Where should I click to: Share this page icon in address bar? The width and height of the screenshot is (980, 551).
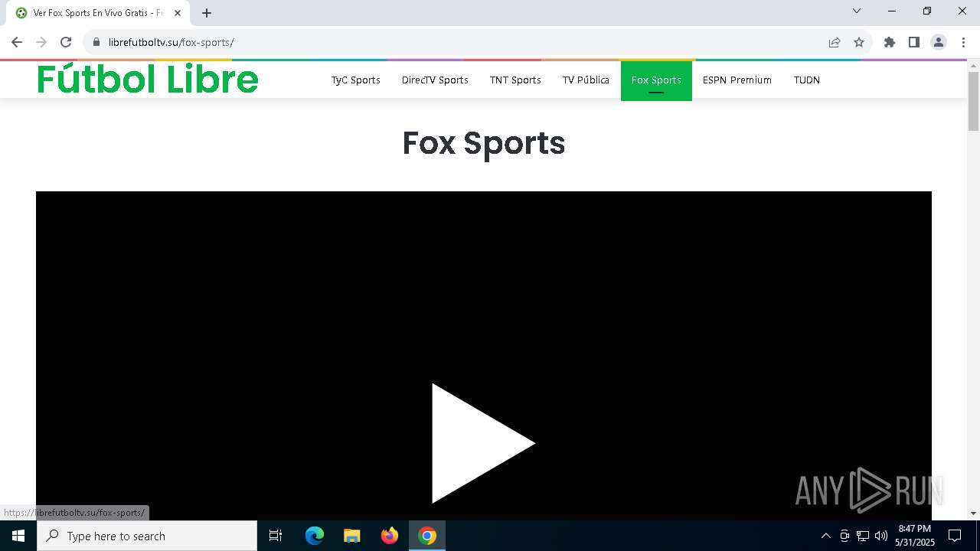click(835, 42)
